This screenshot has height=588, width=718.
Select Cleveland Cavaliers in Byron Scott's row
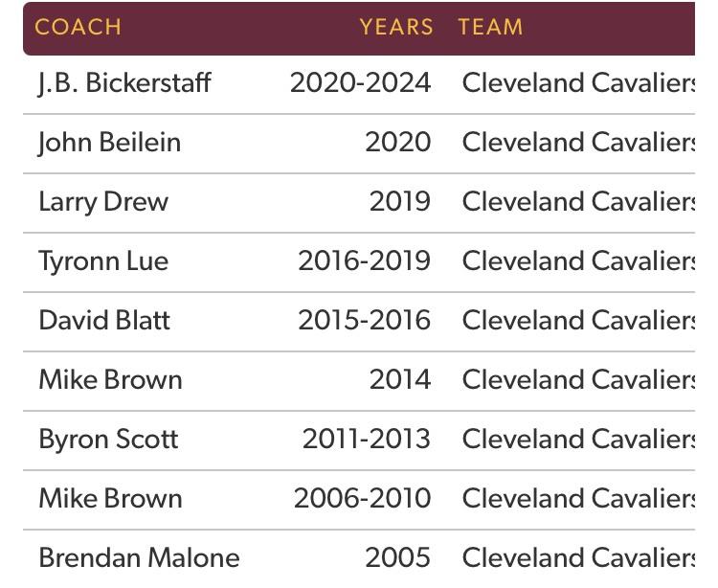[x=578, y=440]
